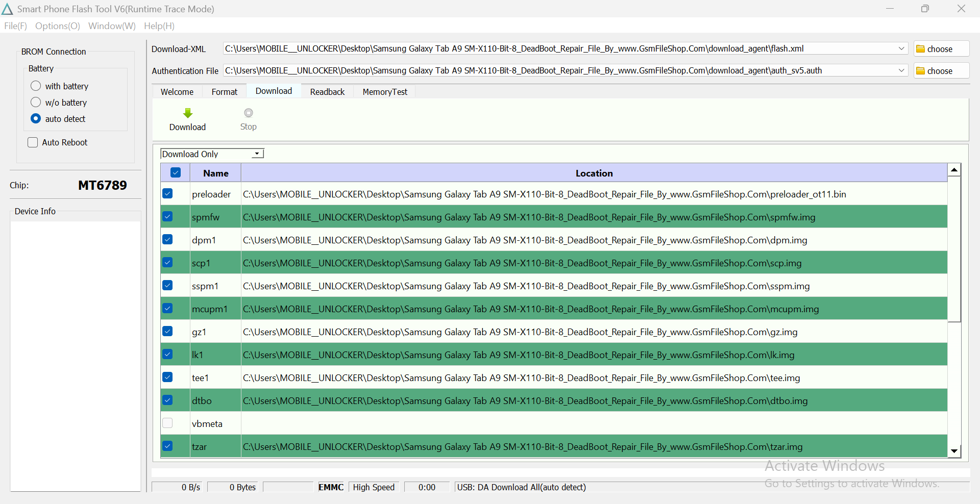Click the scroll up arrow in partition list
The image size is (980, 504).
[x=954, y=170]
